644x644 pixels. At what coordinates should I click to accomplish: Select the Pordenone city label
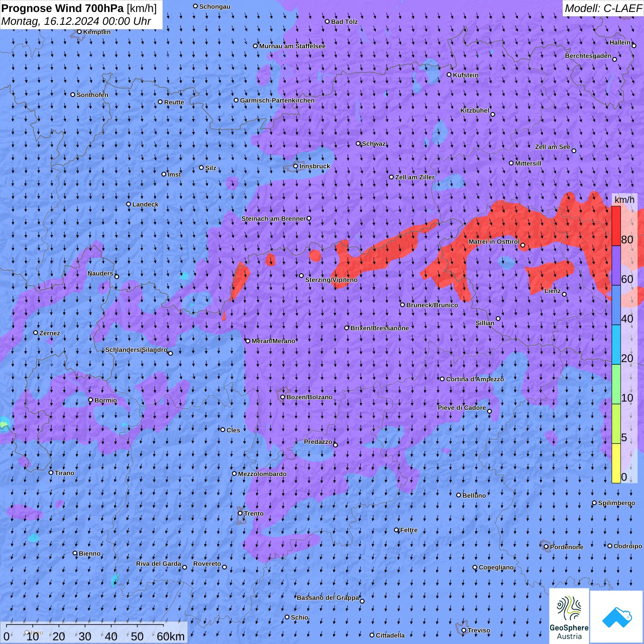coord(567,547)
